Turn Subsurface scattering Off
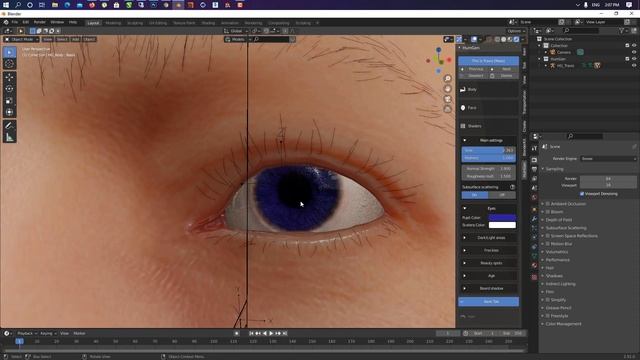 [502, 195]
